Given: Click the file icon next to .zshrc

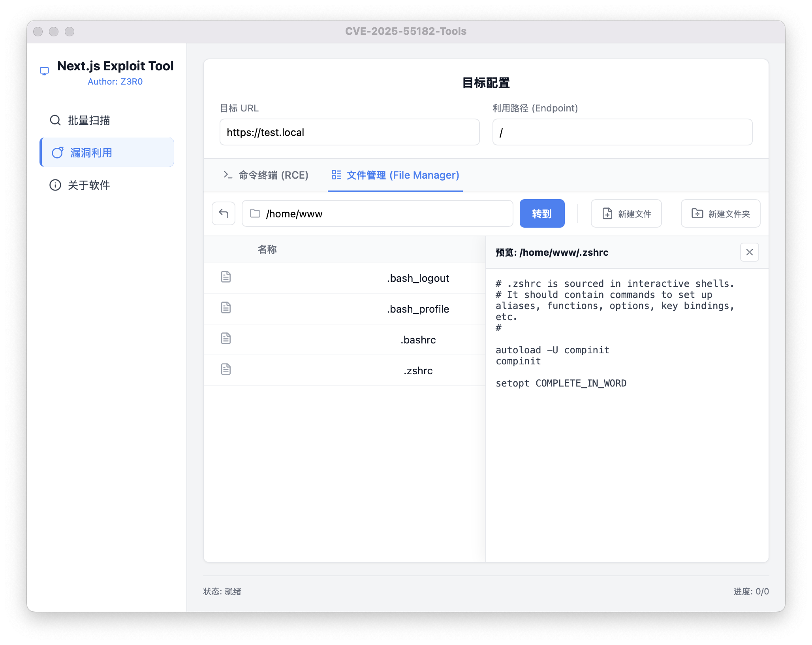Looking at the screenshot, I should pos(226,370).
